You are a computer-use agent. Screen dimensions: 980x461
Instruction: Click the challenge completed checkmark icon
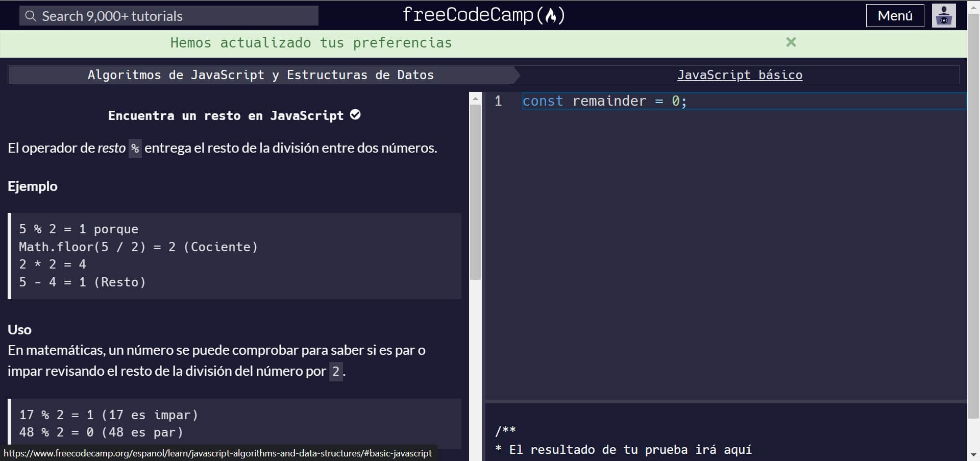coord(356,115)
